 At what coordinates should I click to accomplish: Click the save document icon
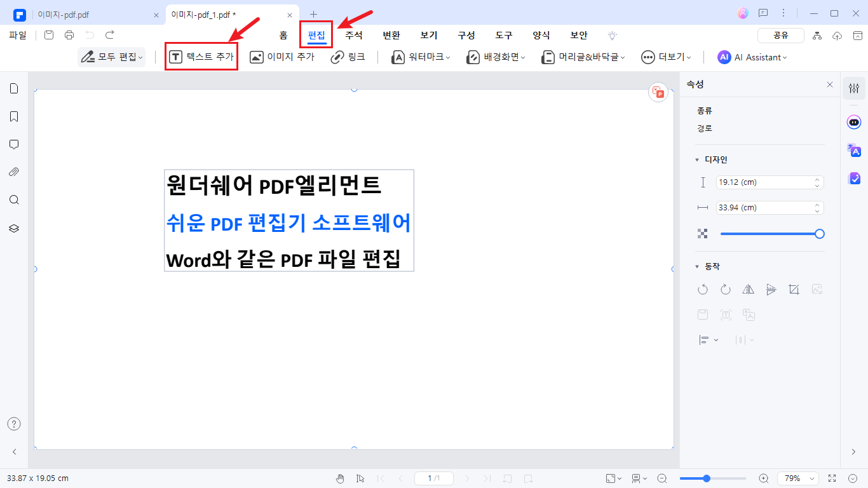[49, 35]
